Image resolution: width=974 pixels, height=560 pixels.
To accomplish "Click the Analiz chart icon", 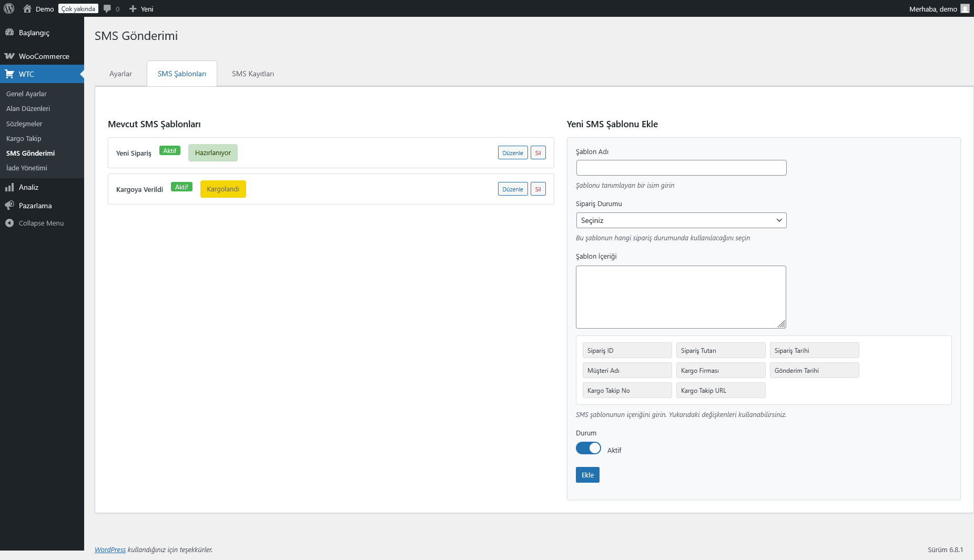I will tap(9, 187).
